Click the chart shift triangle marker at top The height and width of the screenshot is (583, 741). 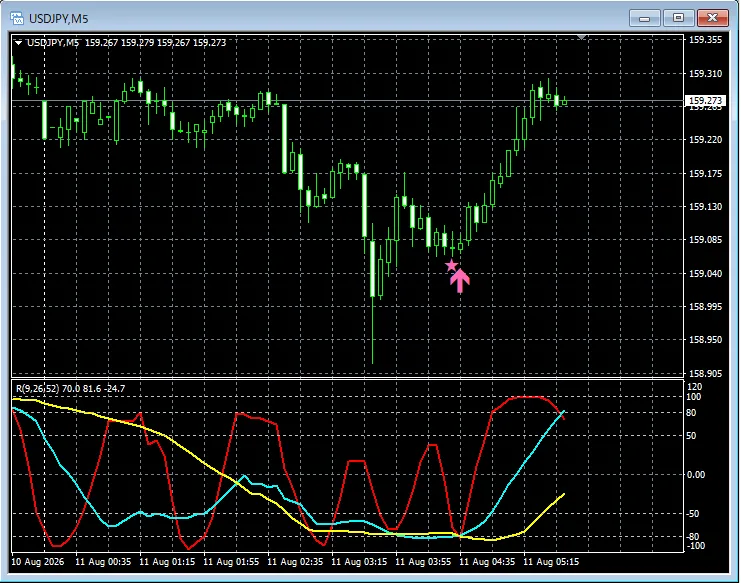[x=581, y=37]
